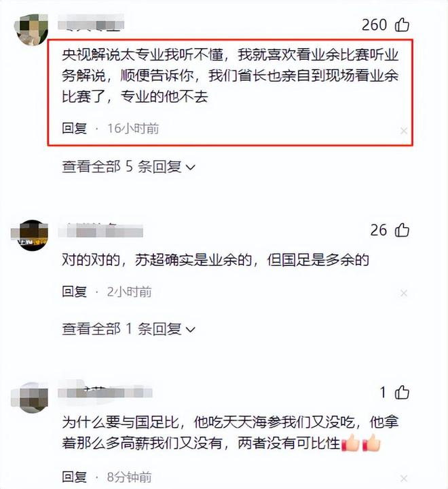Like the comment with 26 likes
Image resolution: width=448 pixels, height=489 pixels.
[x=402, y=230]
